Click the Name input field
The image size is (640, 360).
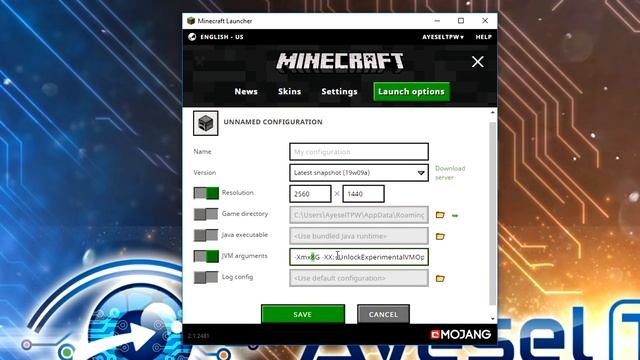pyautogui.click(x=359, y=152)
